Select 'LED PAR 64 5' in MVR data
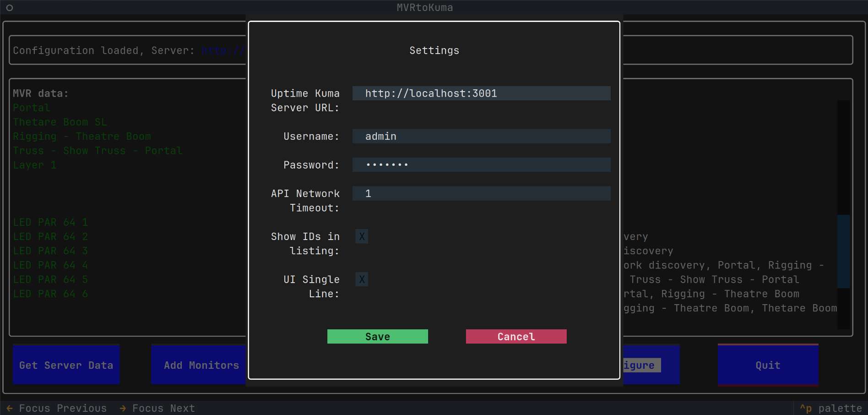Screen dimensions: 868x415 pos(50,279)
